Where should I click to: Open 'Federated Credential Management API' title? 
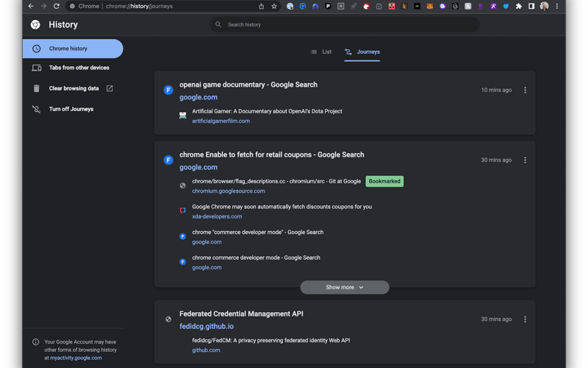[x=241, y=314]
